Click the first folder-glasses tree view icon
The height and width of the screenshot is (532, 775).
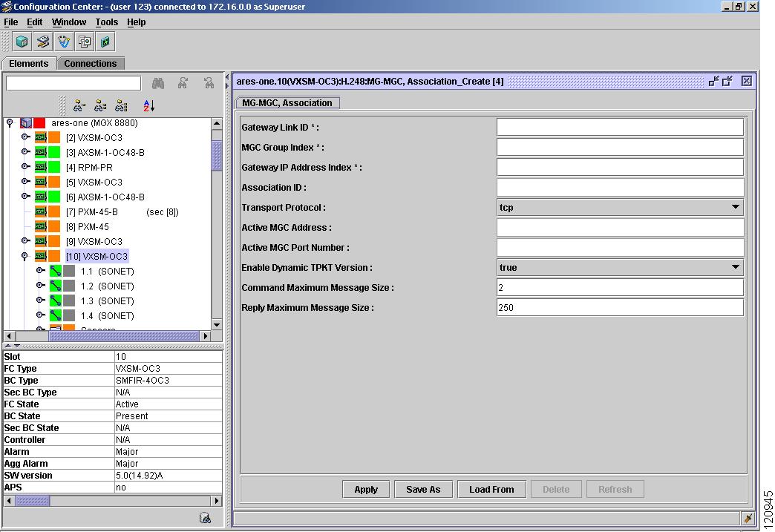(79, 105)
